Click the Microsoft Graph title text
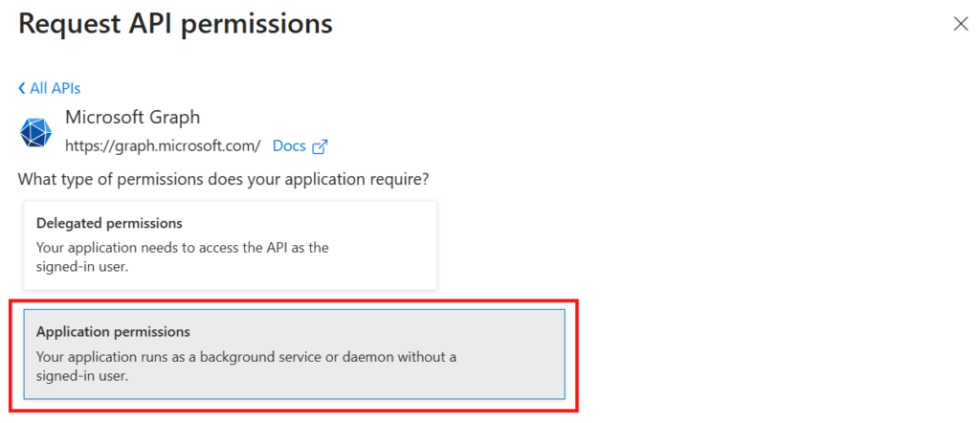 tap(133, 118)
